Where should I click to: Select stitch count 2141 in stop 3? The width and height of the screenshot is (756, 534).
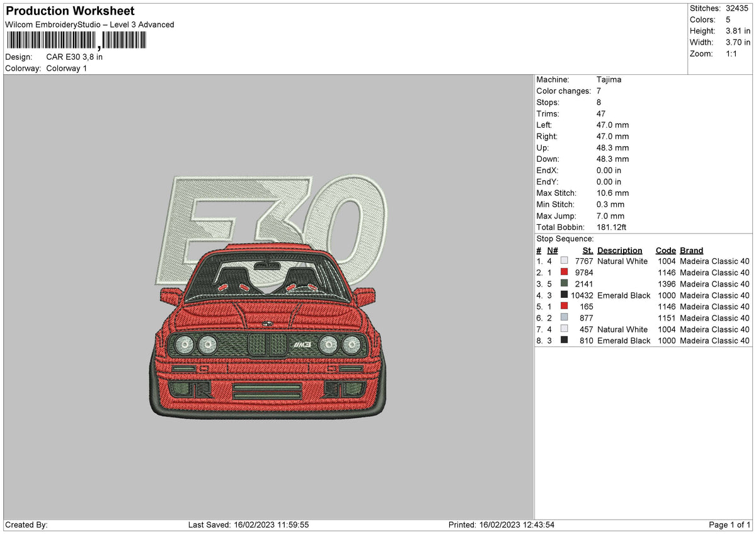tap(584, 284)
